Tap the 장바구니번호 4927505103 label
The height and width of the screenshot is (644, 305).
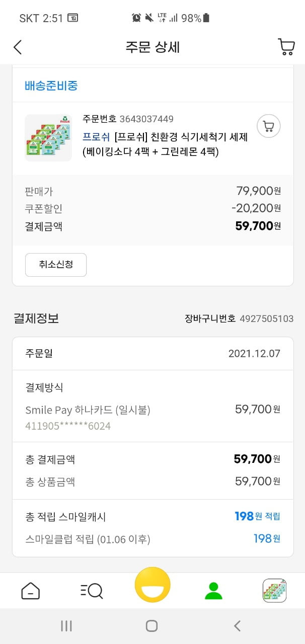pos(239,319)
